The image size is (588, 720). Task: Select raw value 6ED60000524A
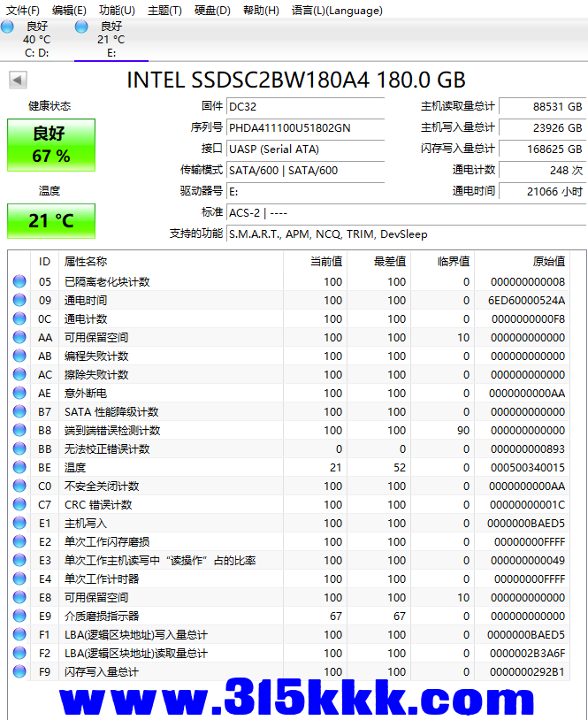pyautogui.click(x=526, y=301)
